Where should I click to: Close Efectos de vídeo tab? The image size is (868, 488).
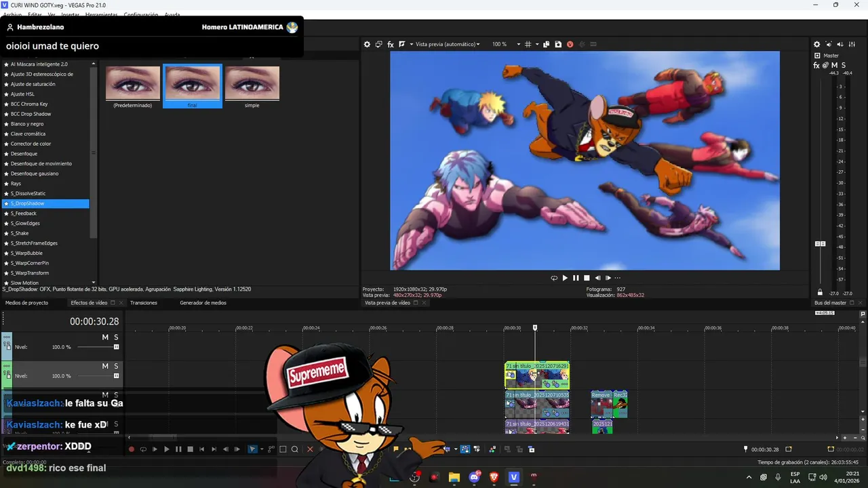point(121,303)
